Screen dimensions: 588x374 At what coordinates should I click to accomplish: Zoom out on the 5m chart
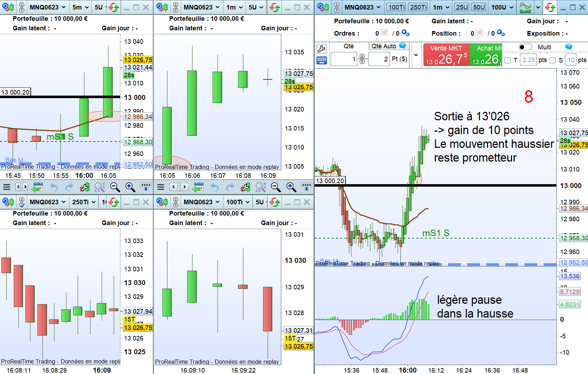115,187
